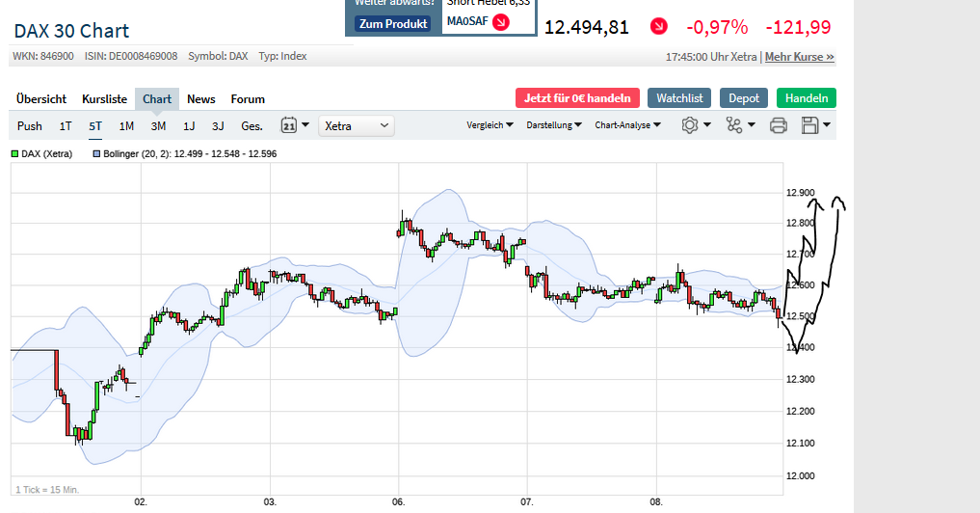Click the MA0SAF product code

467,21
